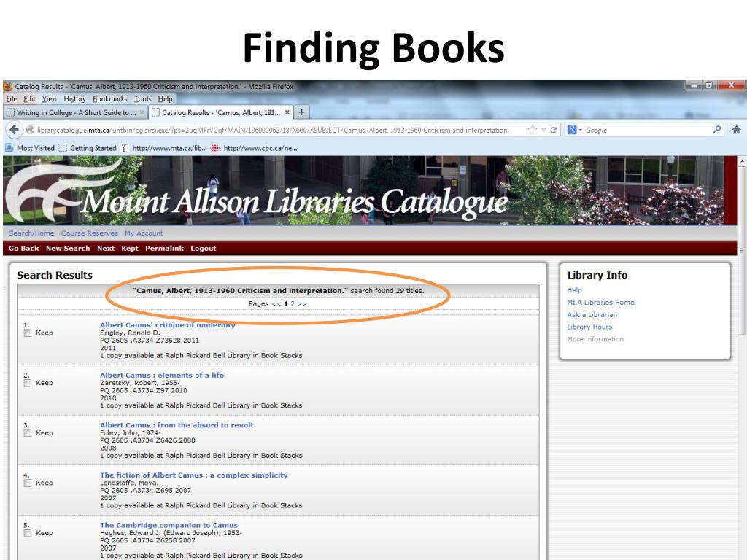Screen dimensions: 747x560
Task: Open The Cambridge companion to Camus
Action: coord(169,525)
